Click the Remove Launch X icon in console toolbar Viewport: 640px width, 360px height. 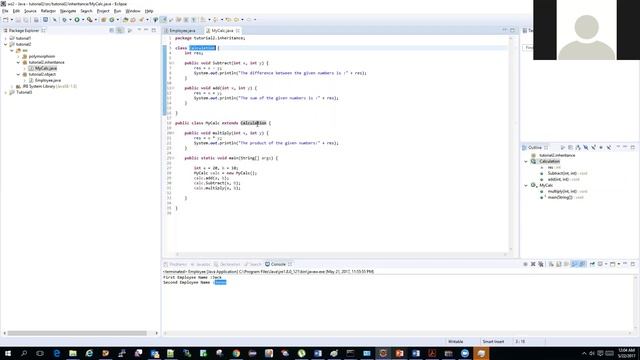coord(533,264)
